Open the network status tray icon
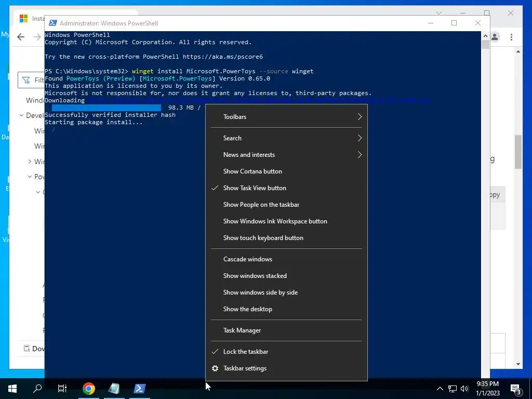532x399 pixels. [x=453, y=389]
